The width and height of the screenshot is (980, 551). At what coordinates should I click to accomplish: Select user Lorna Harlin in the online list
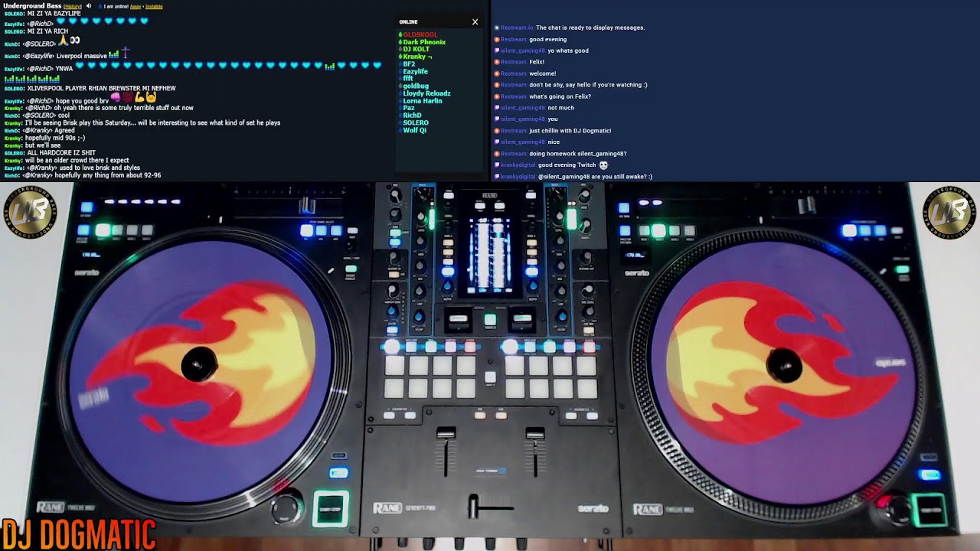423,101
